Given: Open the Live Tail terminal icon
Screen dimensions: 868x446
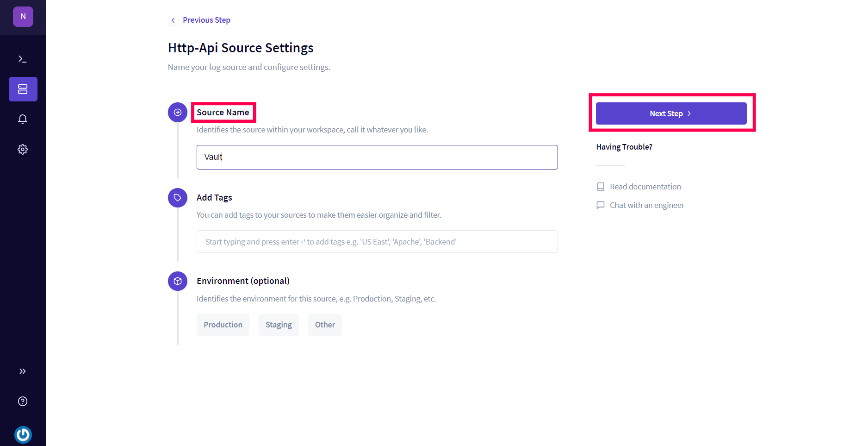Looking at the screenshot, I should pyautogui.click(x=23, y=59).
